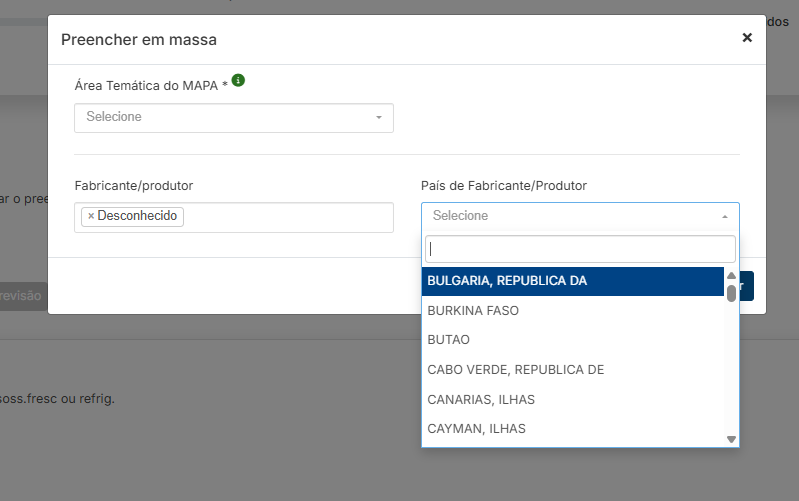799x501 pixels.
Task: Open the Área Temática do MAPA dropdown
Action: (x=225, y=118)
